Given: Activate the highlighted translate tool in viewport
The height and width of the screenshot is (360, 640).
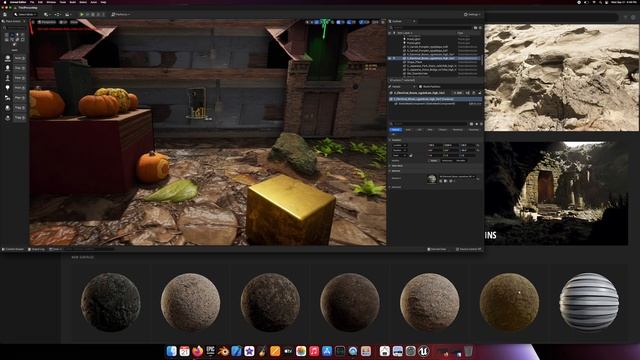Looking at the screenshot, I should pyautogui.click(x=316, y=22).
